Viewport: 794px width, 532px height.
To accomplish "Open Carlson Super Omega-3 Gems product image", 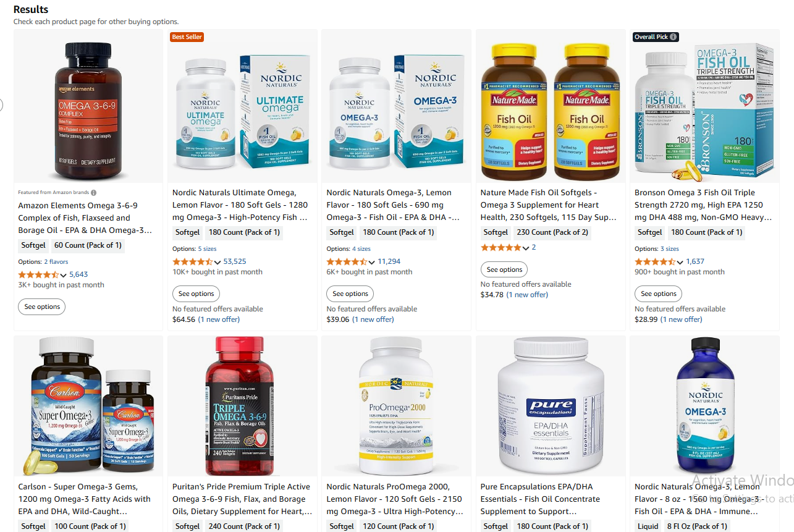I will pyautogui.click(x=88, y=406).
